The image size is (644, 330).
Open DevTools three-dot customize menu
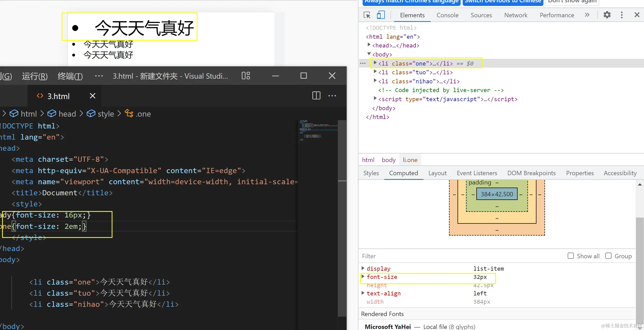622,15
